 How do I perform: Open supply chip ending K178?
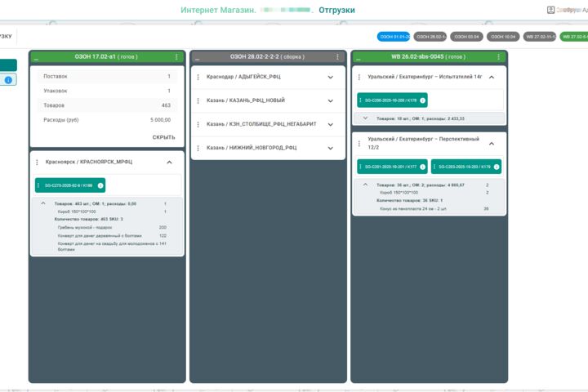pyautogui.click(x=392, y=100)
